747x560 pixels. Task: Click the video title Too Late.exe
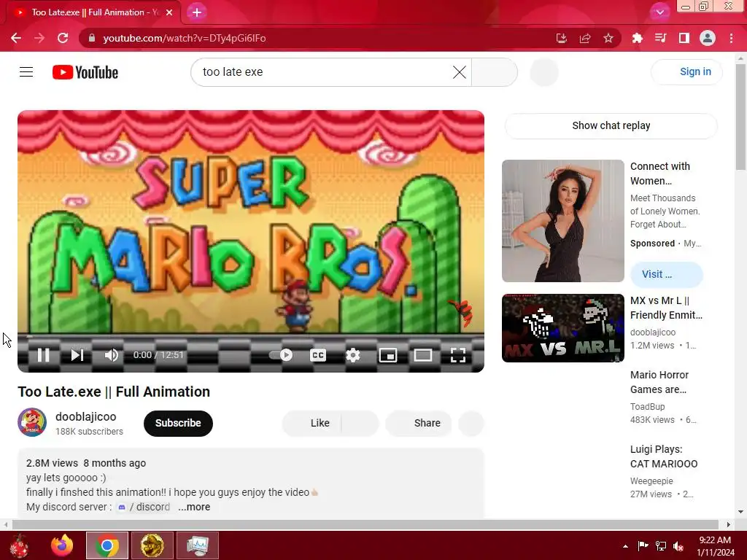pyautogui.click(x=114, y=392)
